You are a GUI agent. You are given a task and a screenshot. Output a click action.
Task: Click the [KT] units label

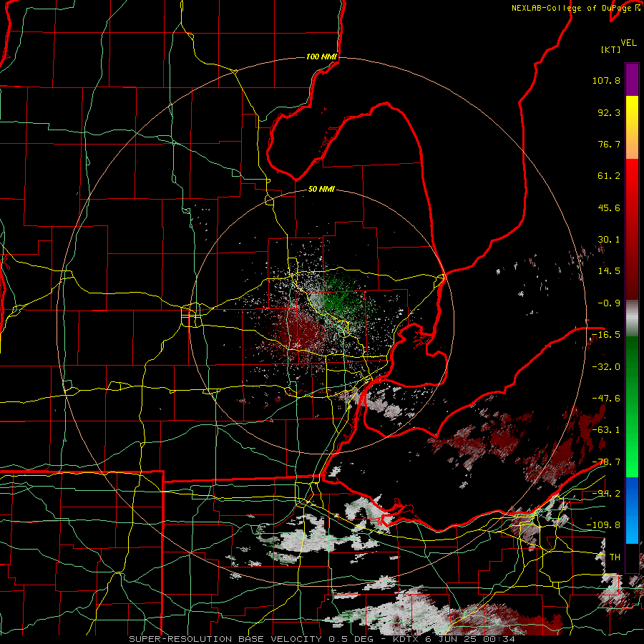(611, 49)
